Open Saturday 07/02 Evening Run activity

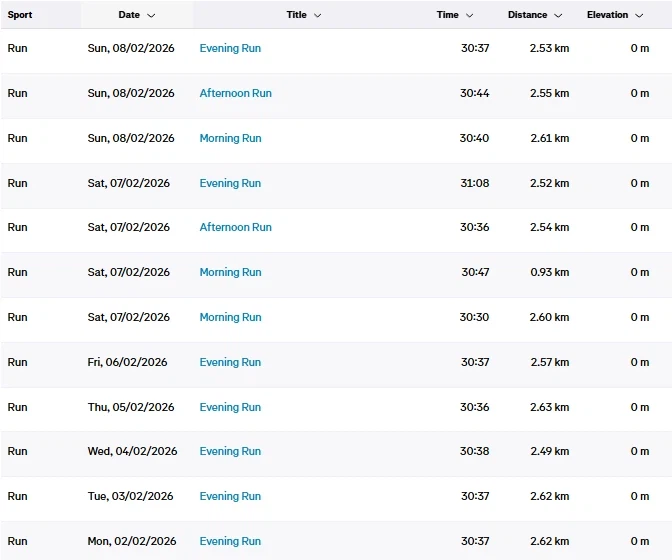click(230, 183)
